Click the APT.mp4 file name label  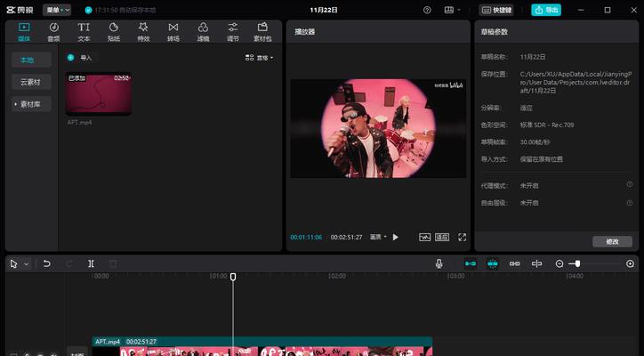pos(80,123)
